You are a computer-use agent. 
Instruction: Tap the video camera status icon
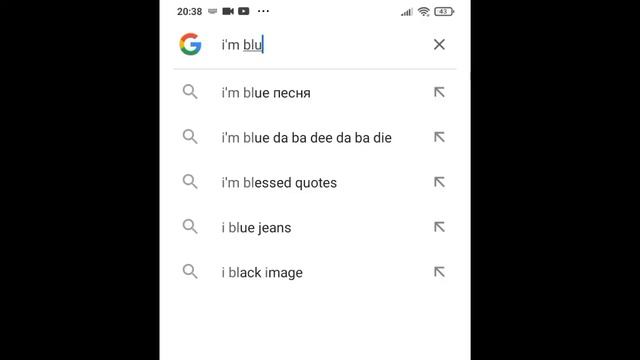[x=228, y=11]
